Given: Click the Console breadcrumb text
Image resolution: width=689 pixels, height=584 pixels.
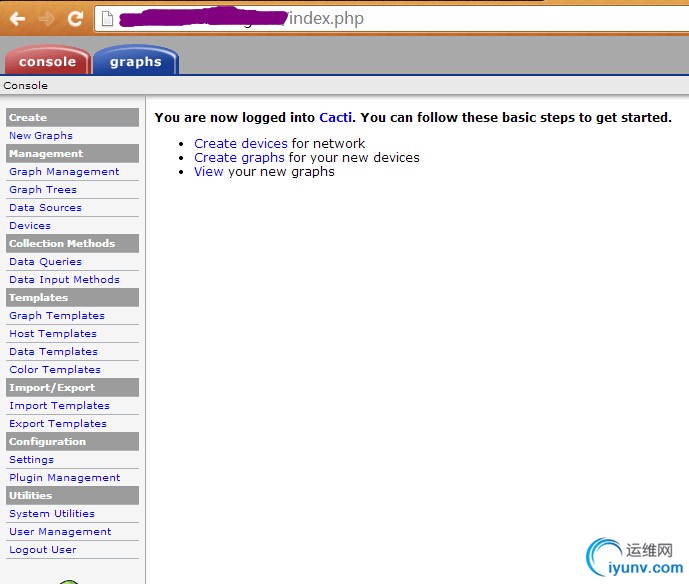Looking at the screenshot, I should pyautogui.click(x=25, y=85).
